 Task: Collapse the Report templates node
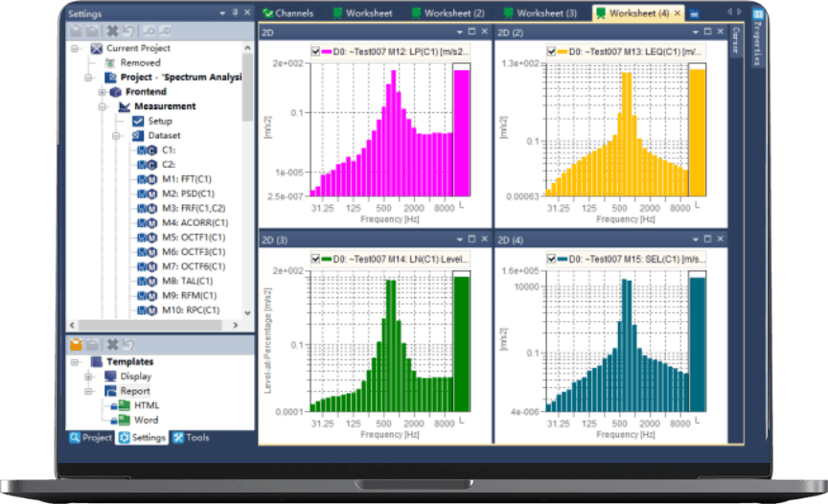coord(88,392)
